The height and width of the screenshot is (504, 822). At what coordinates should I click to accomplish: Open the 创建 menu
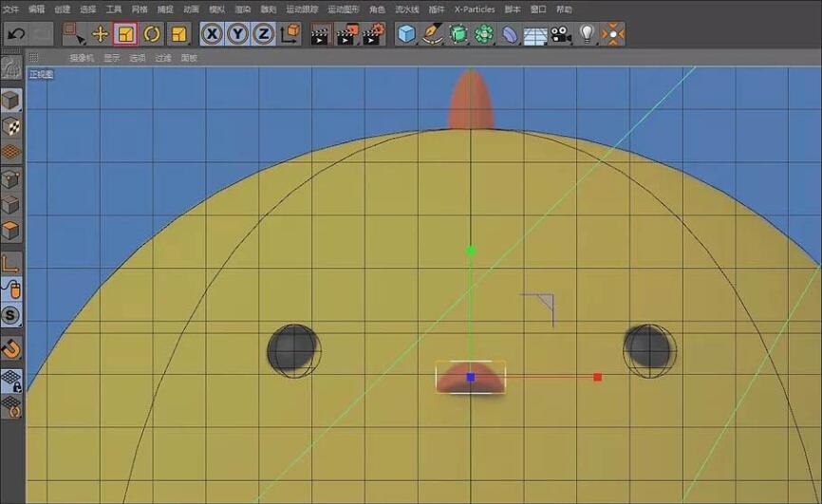pos(62,9)
